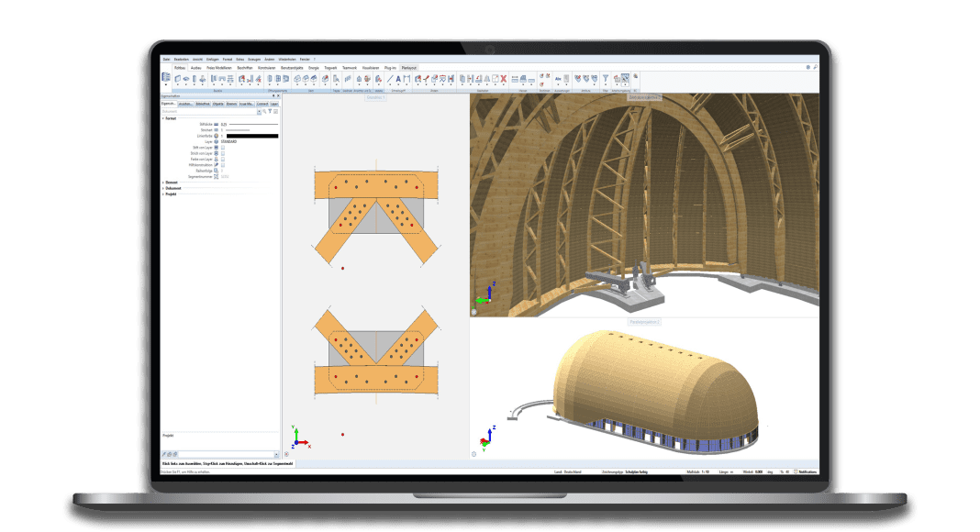Click the funnel Filter icon in ribbon
The height and width of the screenshot is (532, 980).
605,79
